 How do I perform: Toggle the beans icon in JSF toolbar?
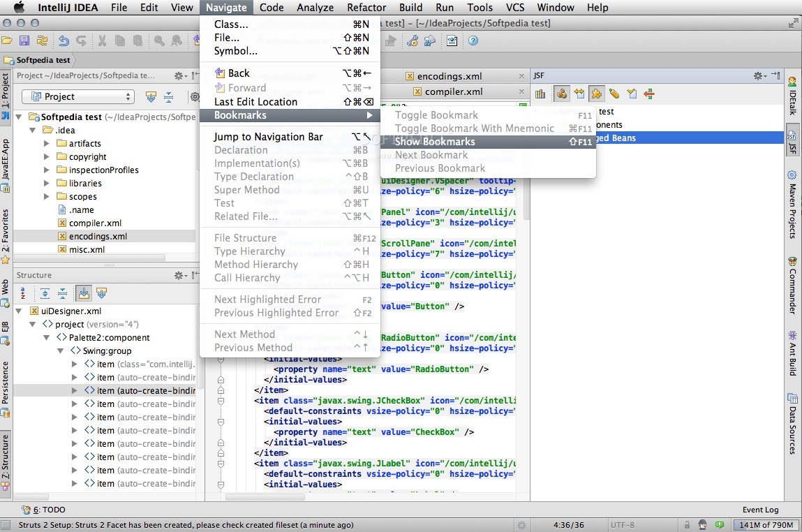click(x=562, y=94)
